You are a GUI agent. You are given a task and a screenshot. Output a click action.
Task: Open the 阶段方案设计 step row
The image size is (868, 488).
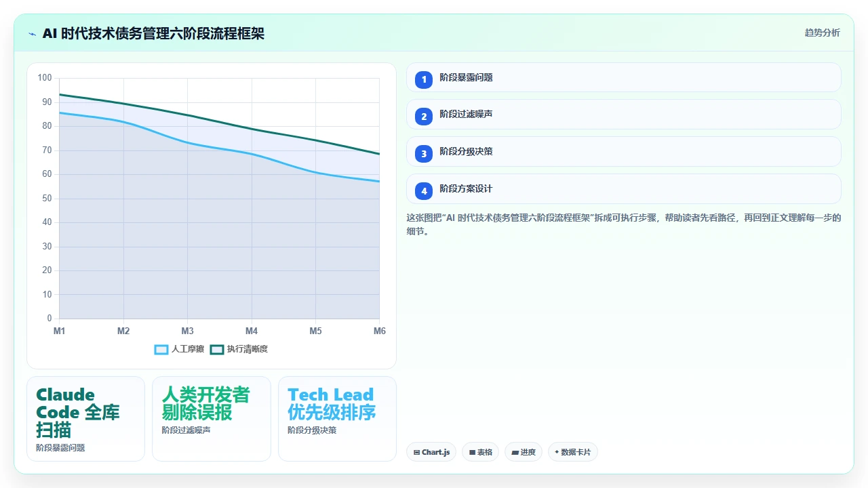(624, 188)
